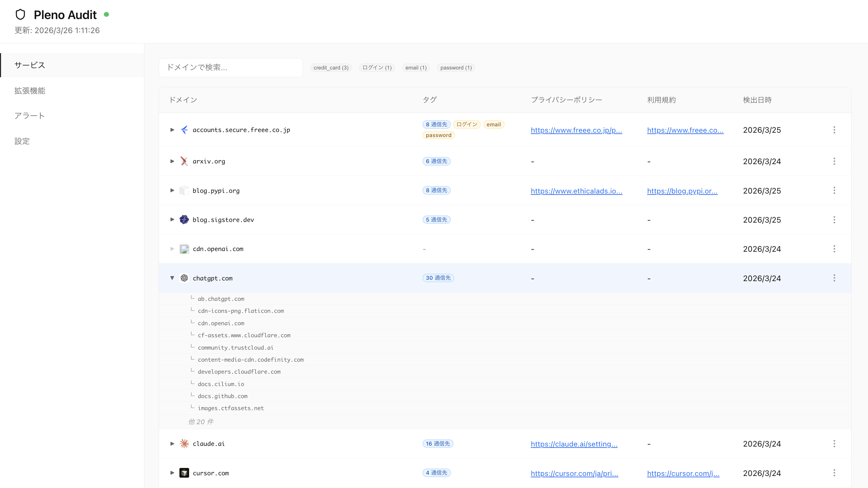This screenshot has width=868, height=488.
Task: Click the freee favicon beside accounts.secure.freee.co.jp
Action: click(184, 130)
